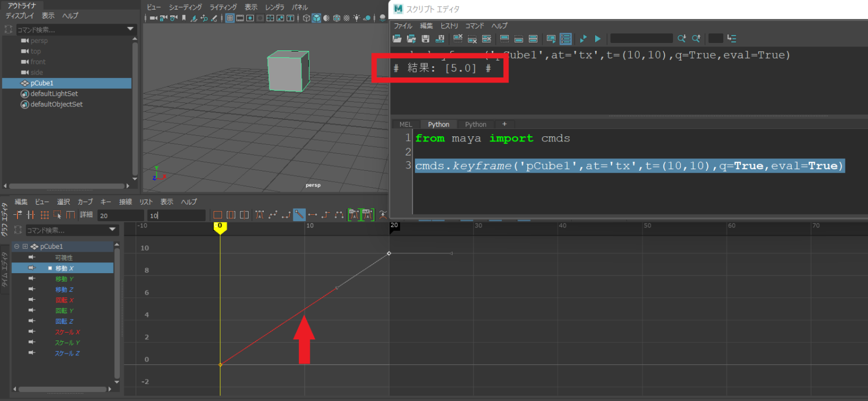
Task: Switch to the MEL tab
Action: coord(405,124)
